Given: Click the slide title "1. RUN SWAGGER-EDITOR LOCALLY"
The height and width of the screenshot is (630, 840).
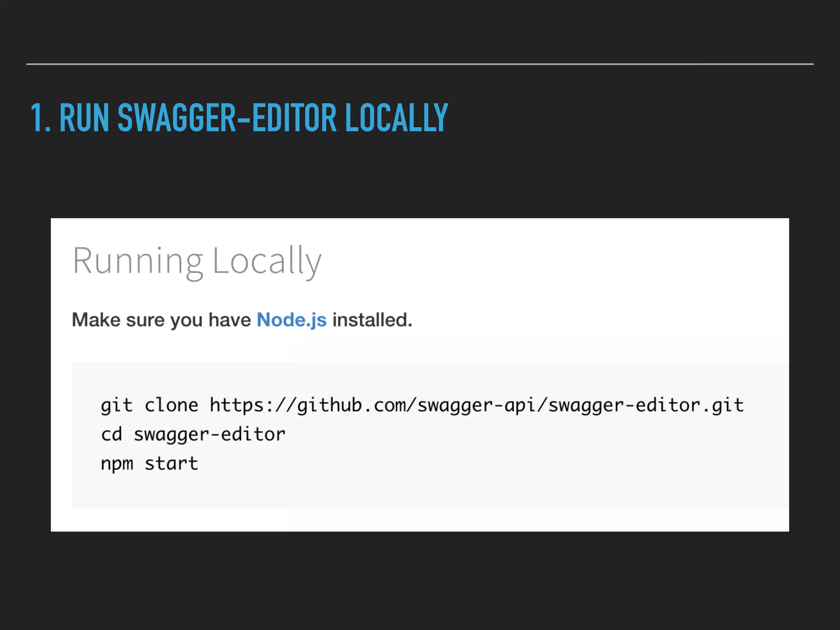Looking at the screenshot, I should tap(240, 118).
